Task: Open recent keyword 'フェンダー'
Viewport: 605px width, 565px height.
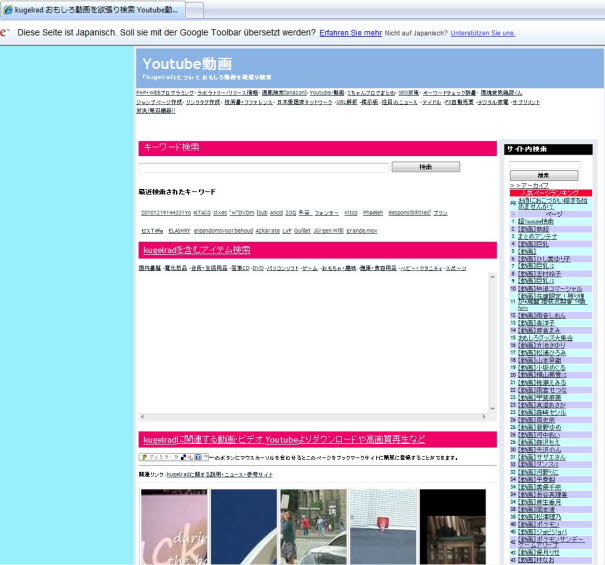Action: (x=326, y=213)
